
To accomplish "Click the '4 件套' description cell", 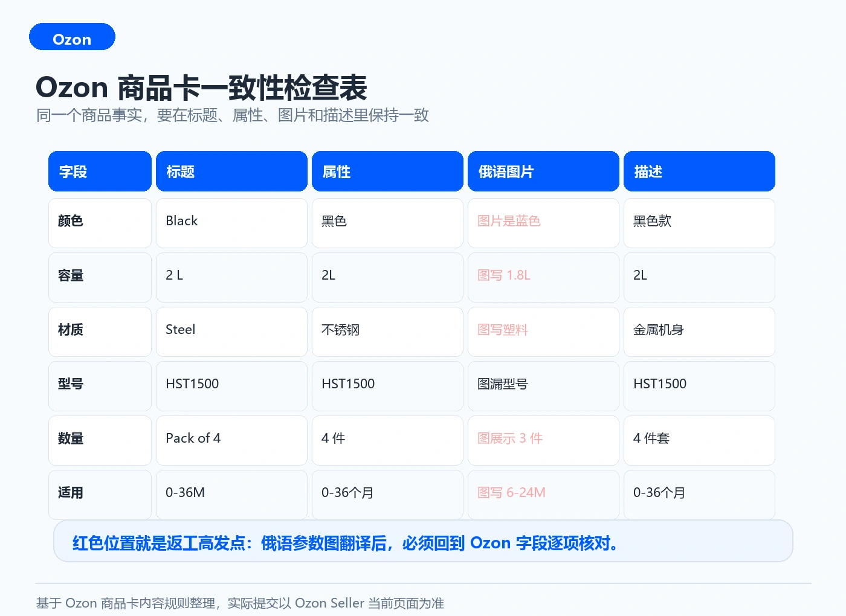I will [x=699, y=440].
